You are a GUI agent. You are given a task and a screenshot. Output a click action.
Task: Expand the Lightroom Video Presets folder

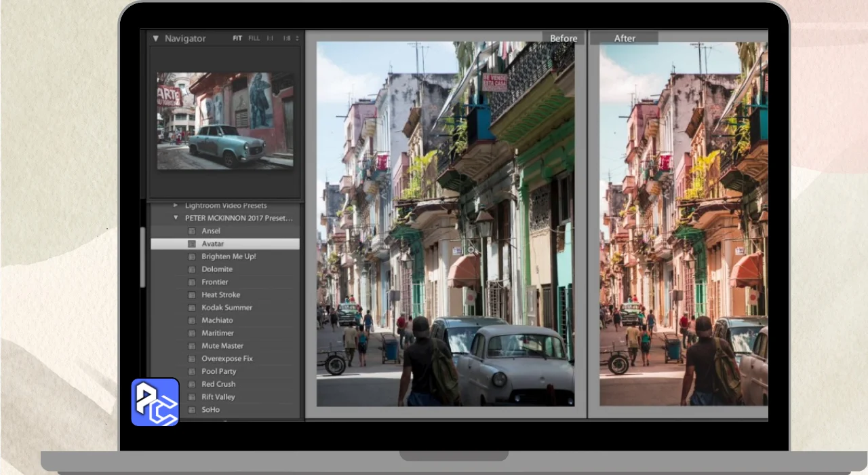pos(176,205)
